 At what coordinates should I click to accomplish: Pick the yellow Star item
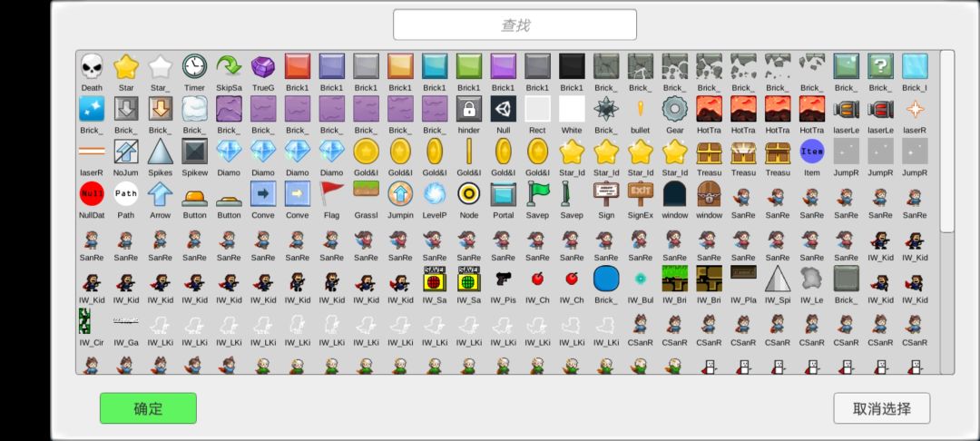click(x=126, y=66)
